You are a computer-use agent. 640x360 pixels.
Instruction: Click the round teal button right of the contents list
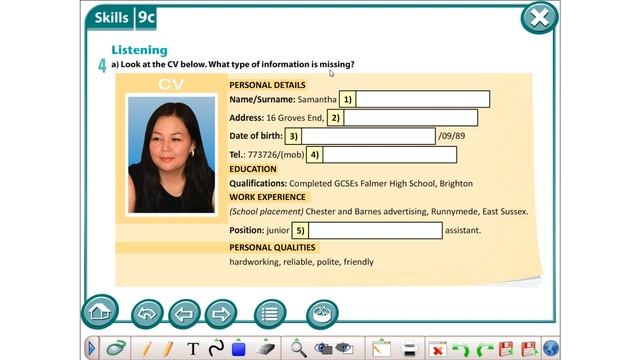322,314
